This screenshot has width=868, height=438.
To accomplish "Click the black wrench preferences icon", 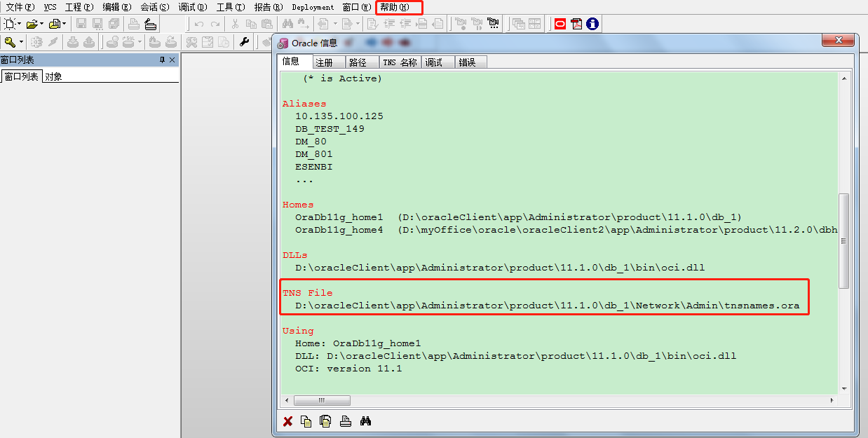I will click(245, 42).
